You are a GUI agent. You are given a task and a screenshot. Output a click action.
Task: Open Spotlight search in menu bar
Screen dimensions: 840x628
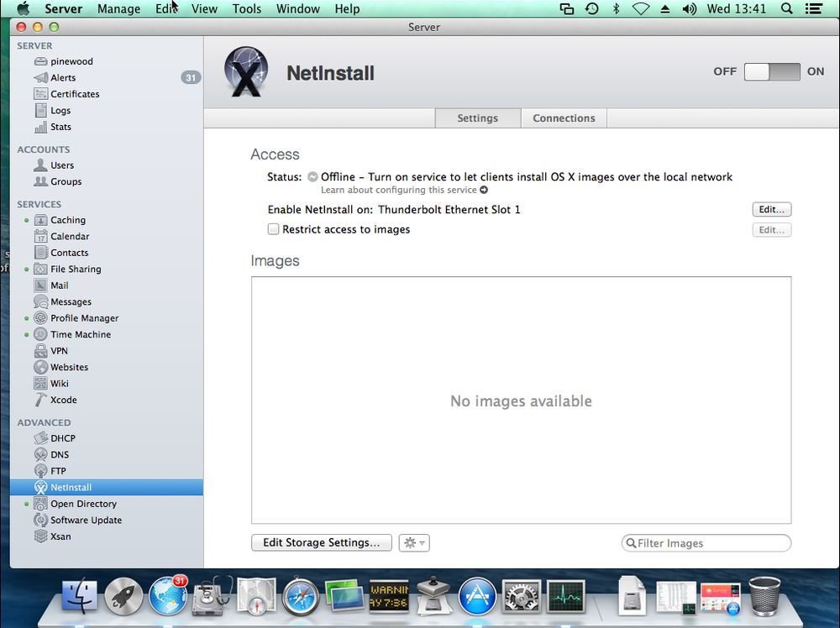click(786, 8)
